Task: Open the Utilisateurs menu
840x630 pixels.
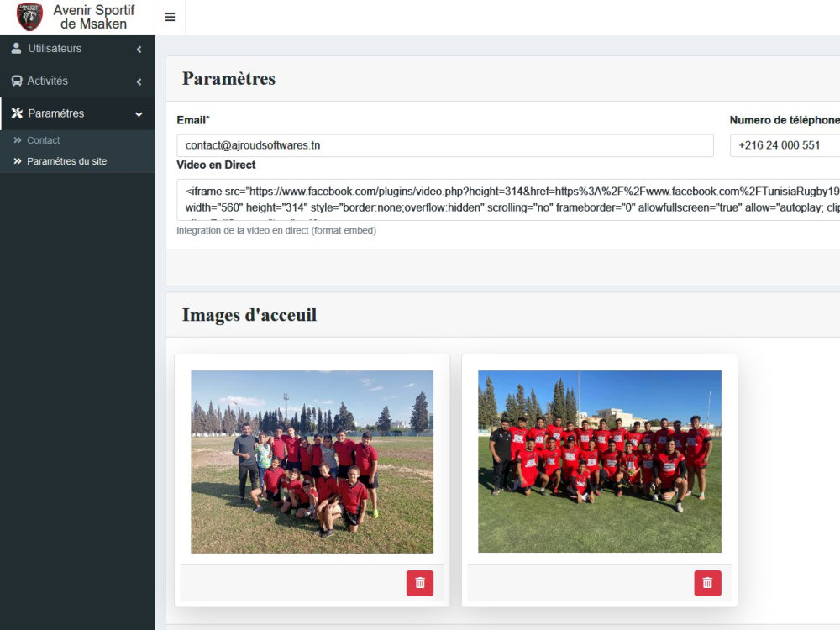Action: [x=77, y=48]
